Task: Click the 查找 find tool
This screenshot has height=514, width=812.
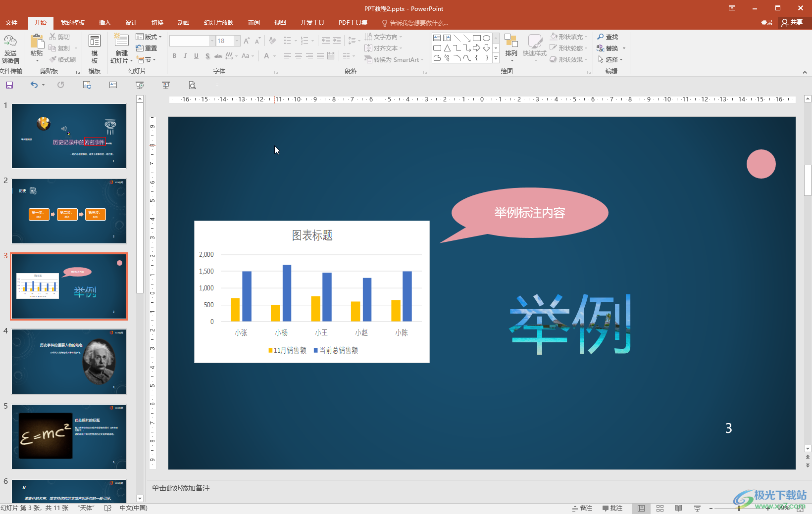Action: (x=608, y=37)
